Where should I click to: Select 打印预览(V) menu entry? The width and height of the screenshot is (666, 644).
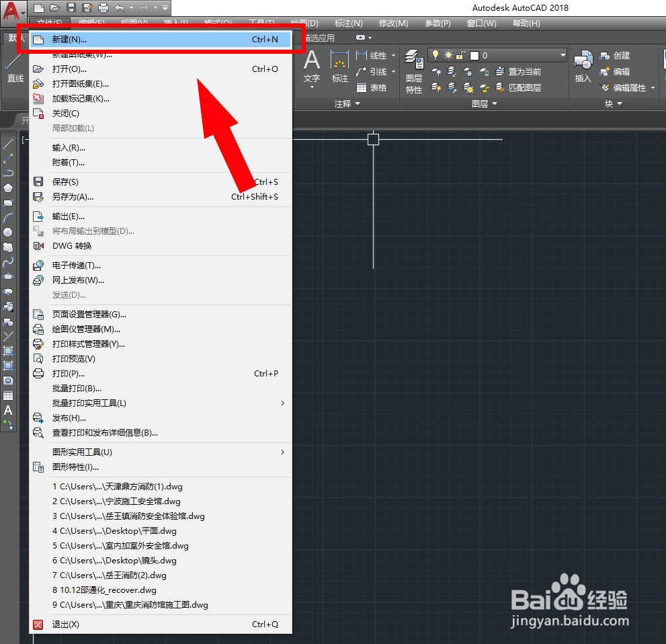pos(161,359)
